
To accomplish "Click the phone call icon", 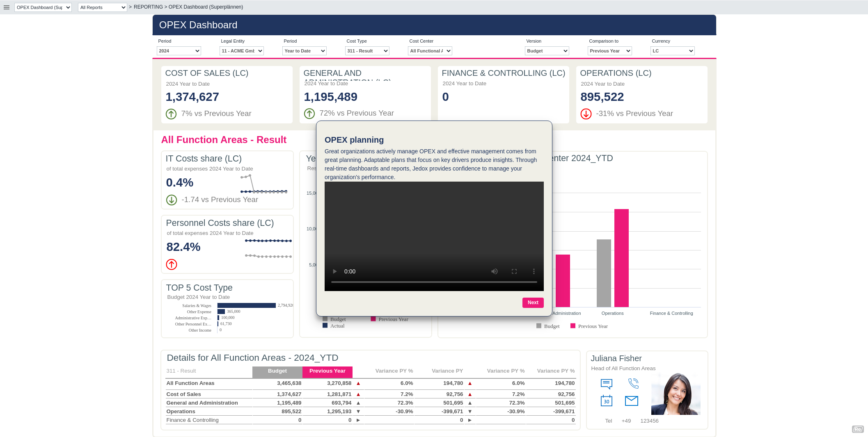I will (x=633, y=384).
